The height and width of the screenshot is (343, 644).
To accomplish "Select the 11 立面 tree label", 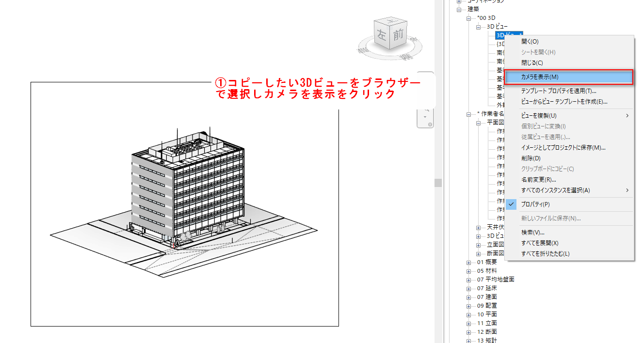I will pyautogui.click(x=487, y=323).
